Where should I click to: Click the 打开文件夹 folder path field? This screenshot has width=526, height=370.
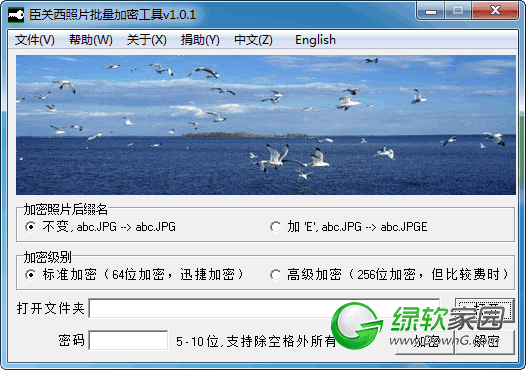coord(264,308)
